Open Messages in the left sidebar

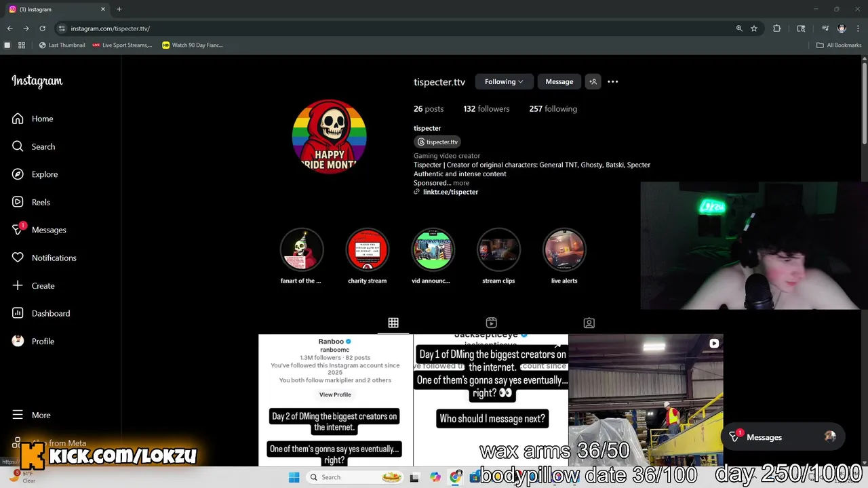click(x=39, y=230)
